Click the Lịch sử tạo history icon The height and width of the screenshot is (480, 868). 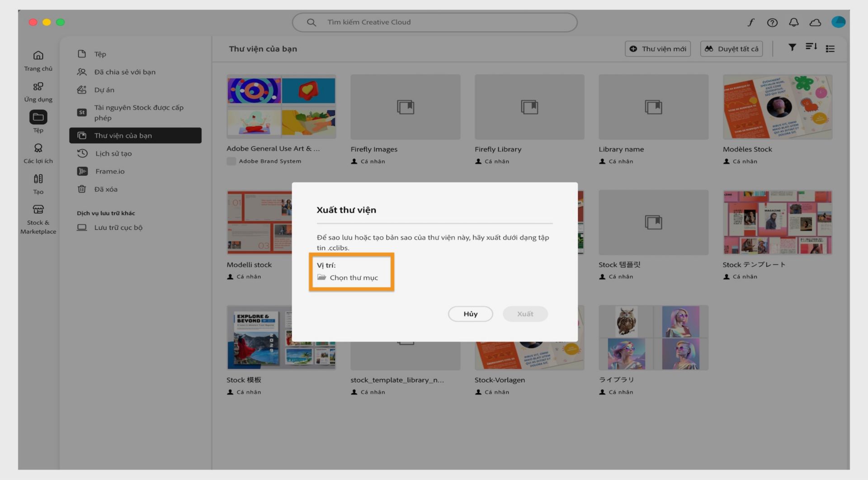tap(82, 153)
